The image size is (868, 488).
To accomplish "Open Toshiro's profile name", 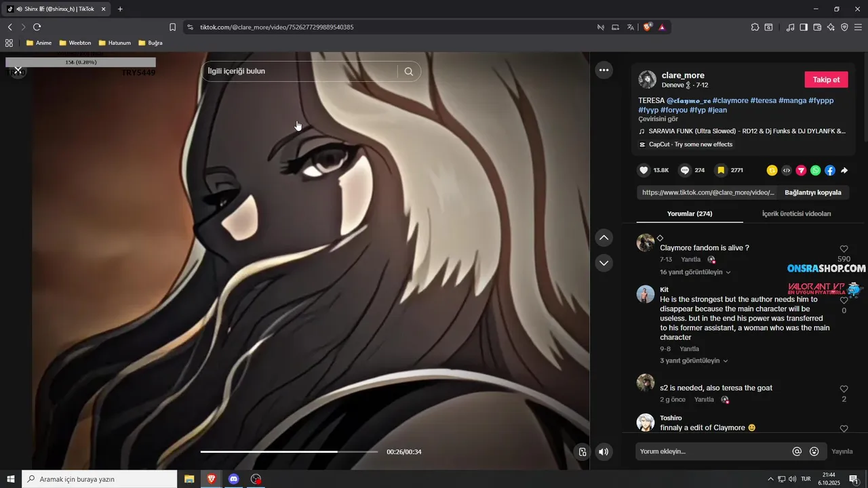I will tap(671, 418).
